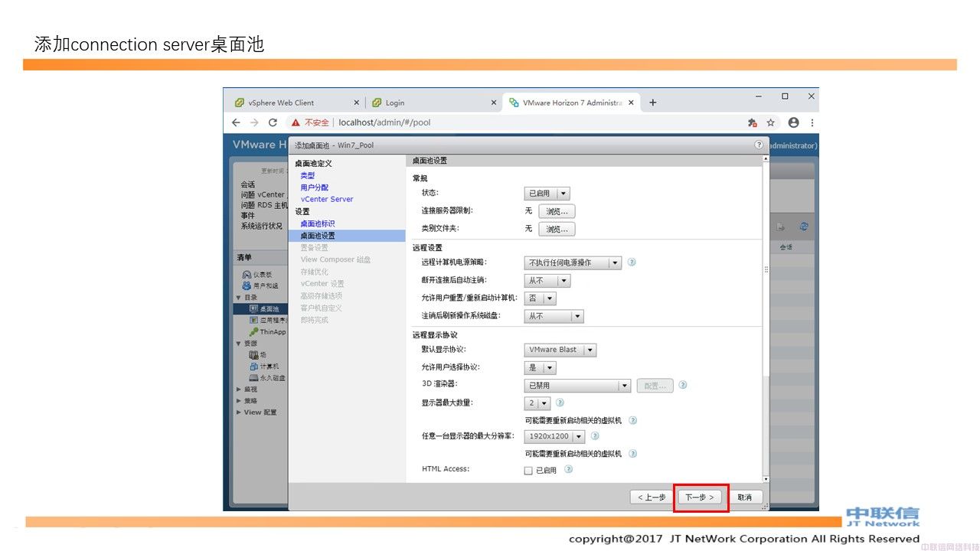Show help for HTML Access option
The image size is (980, 551).
coord(568,469)
